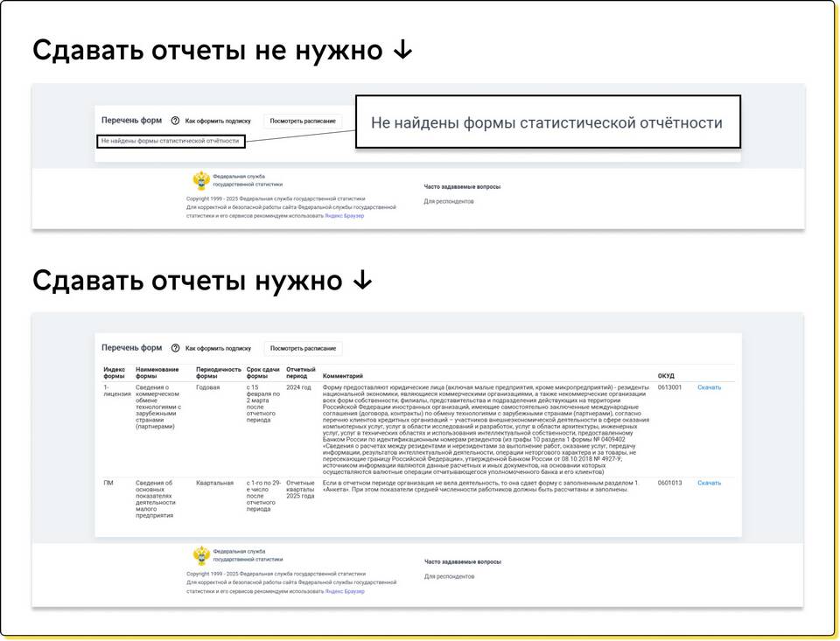Download the ПМ form via Скачать
This screenshot has width=840, height=641.
pyautogui.click(x=709, y=483)
